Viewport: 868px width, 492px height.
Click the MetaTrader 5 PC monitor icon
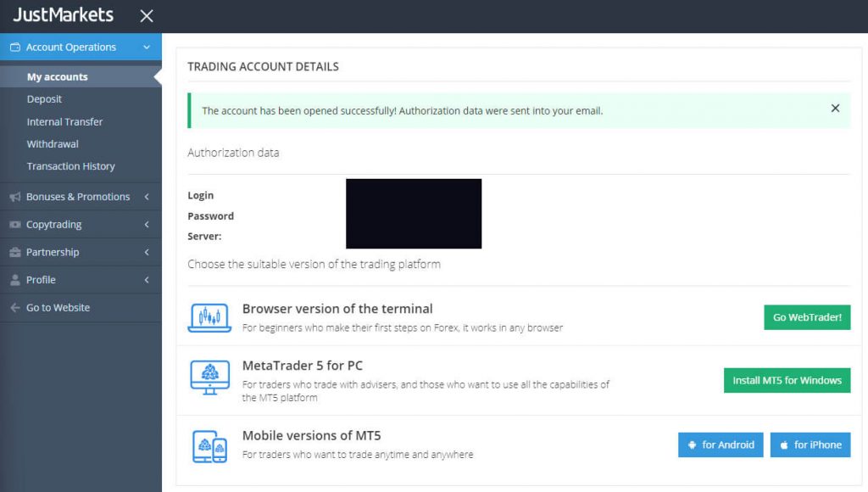(x=209, y=377)
